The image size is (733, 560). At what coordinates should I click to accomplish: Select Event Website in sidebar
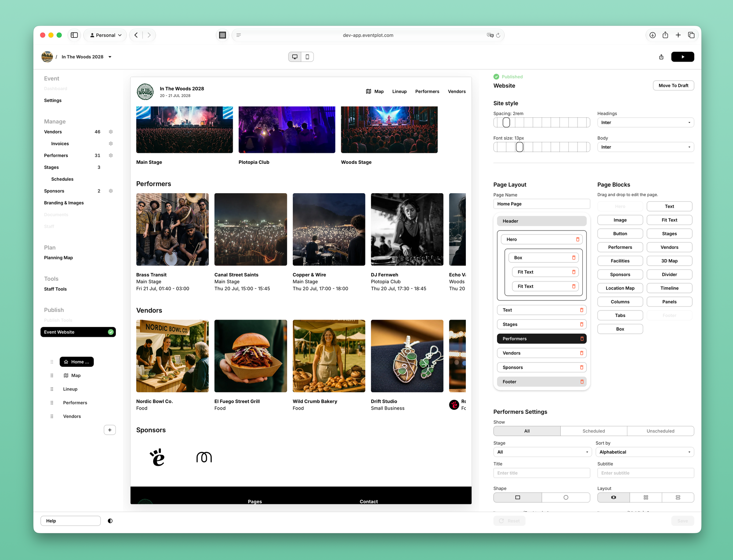pyautogui.click(x=78, y=332)
